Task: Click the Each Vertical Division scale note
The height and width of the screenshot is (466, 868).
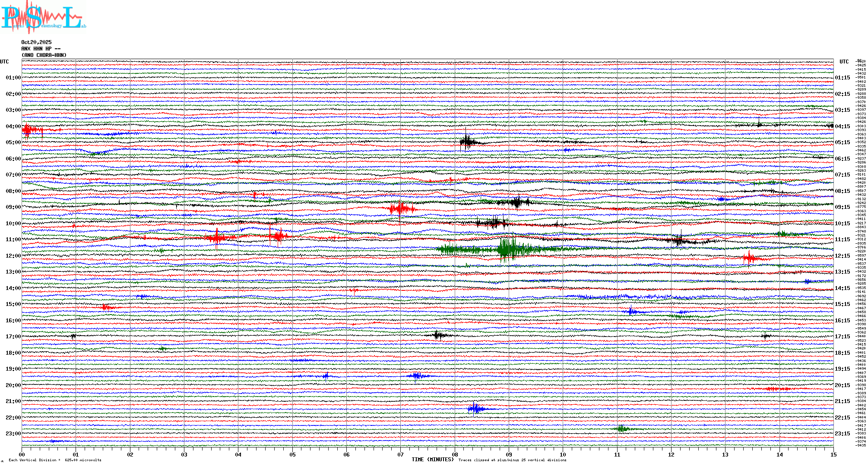Action: [x=55, y=460]
